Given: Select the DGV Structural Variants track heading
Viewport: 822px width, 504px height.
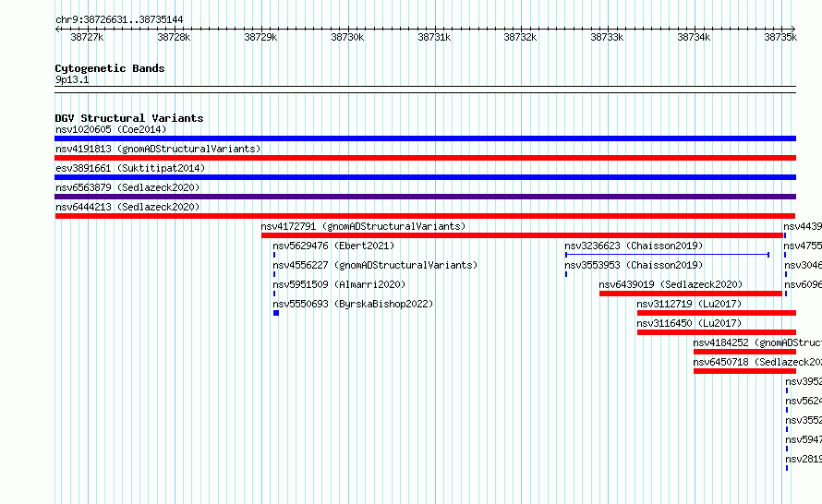Looking at the screenshot, I should coord(129,118).
